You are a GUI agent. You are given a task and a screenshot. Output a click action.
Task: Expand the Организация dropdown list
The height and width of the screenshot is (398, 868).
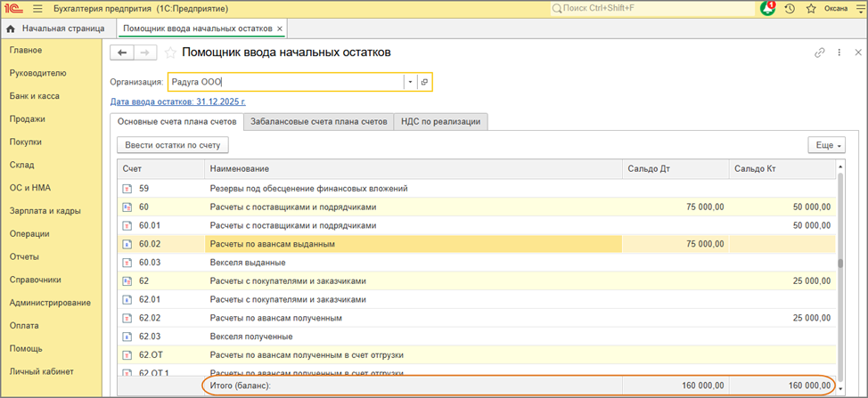(410, 82)
